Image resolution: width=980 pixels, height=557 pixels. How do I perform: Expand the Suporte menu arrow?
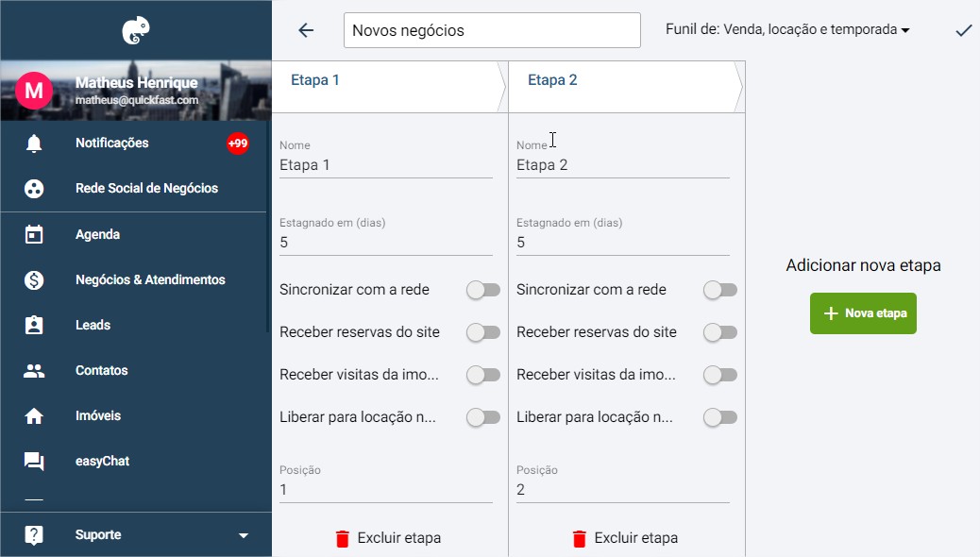point(244,535)
